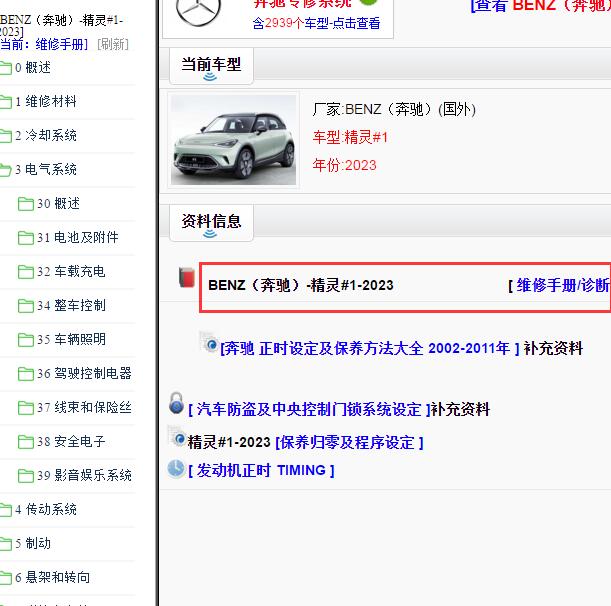Open subsection 31 电池及附件

tap(78, 237)
